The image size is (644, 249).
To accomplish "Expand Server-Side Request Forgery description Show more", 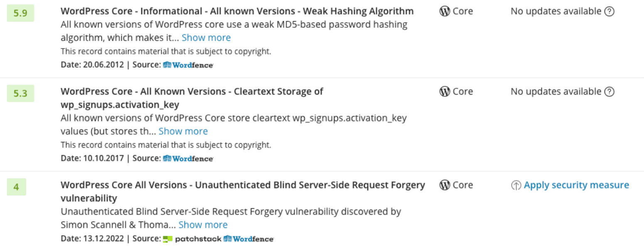I will (x=203, y=225).
